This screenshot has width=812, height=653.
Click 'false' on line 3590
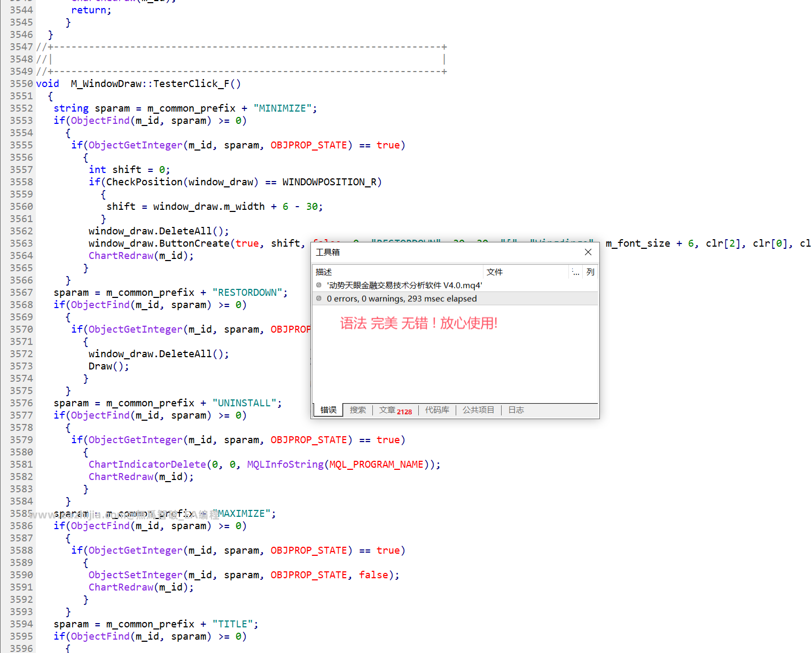[373, 575]
